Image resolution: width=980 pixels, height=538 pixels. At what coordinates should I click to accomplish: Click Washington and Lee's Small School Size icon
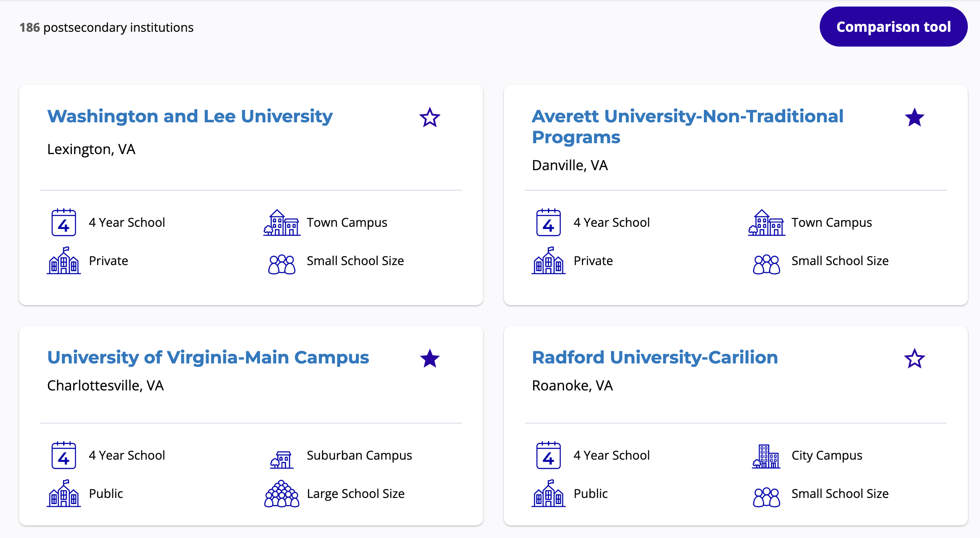pyautogui.click(x=282, y=264)
